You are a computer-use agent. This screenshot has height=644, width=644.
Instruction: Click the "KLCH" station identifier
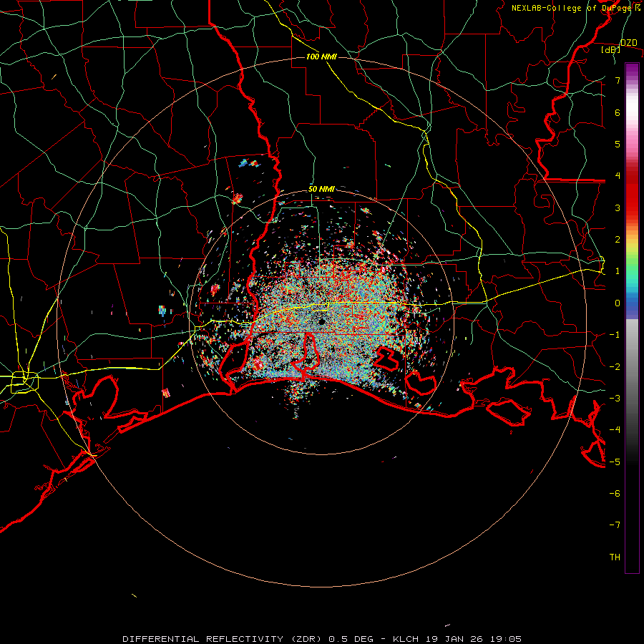406,639
